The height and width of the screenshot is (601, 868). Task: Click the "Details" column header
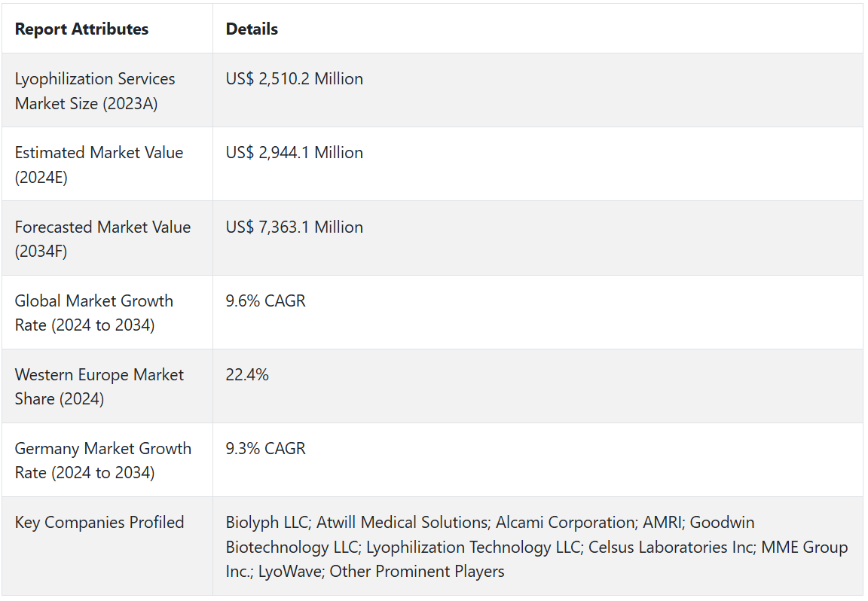(252, 29)
